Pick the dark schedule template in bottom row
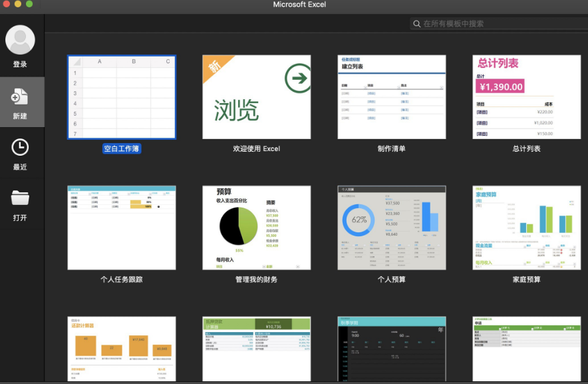588x384 pixels. click(391, 348)
